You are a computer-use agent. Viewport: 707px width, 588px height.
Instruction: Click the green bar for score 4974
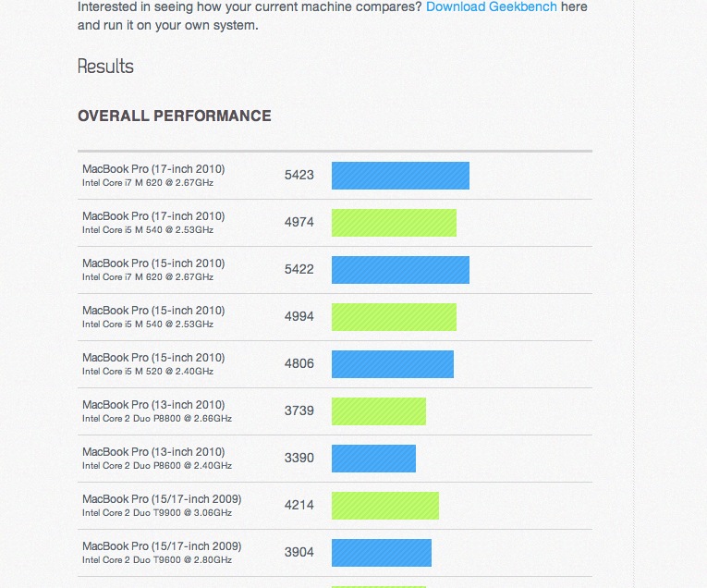coord(394,223)
